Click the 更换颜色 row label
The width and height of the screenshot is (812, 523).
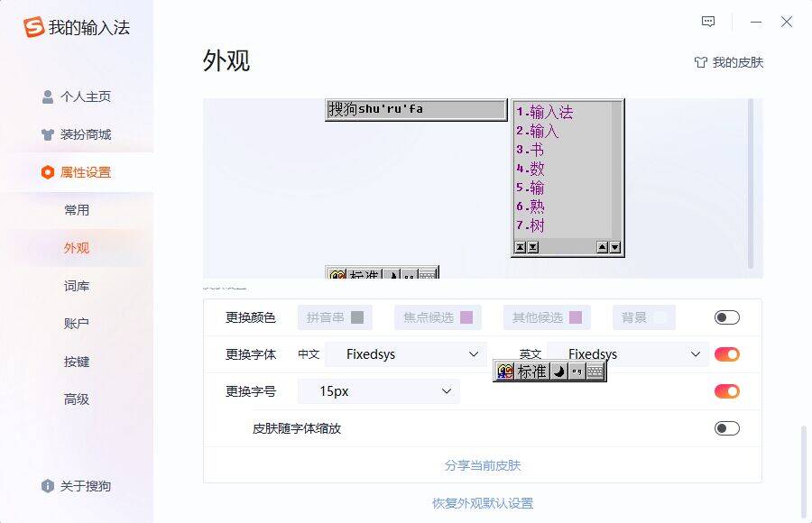251,317
